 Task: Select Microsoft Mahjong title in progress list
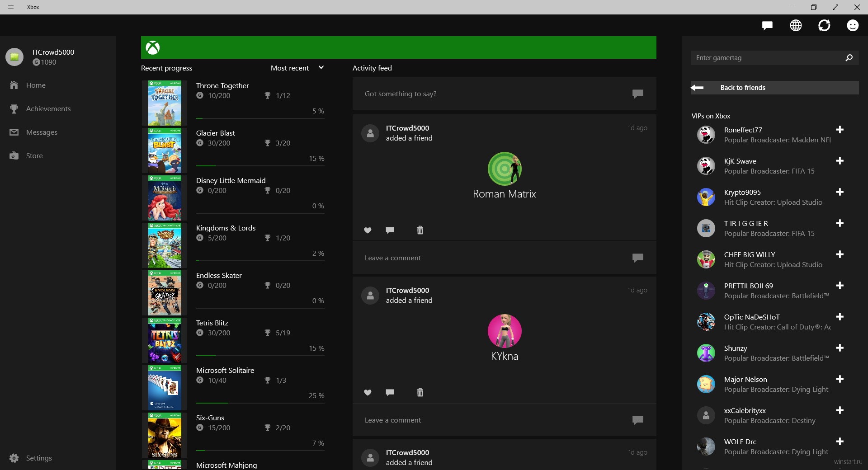click(226, 465)
